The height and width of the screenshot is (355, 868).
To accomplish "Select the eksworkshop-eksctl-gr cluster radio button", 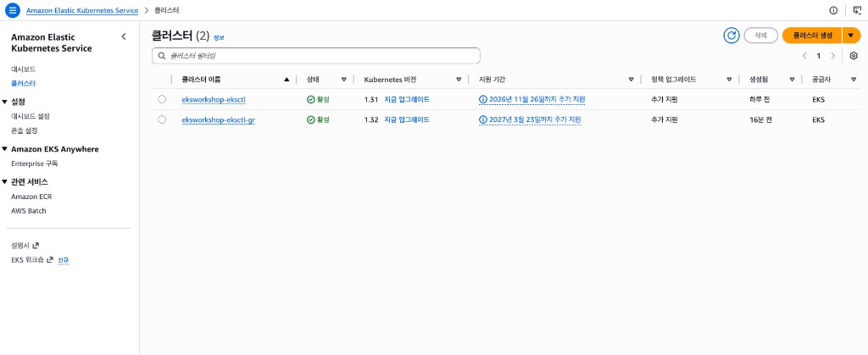I will 162,119.
